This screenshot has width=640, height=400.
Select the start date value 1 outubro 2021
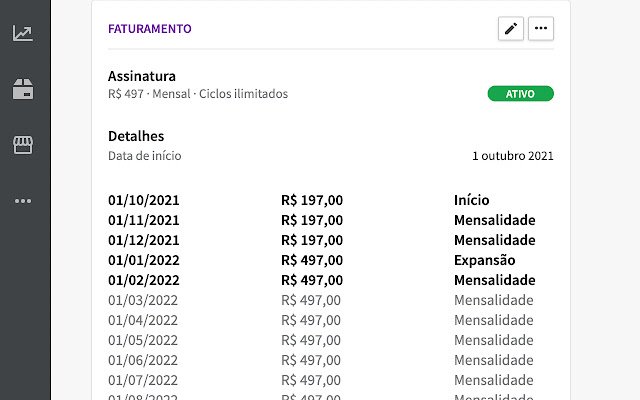pos(513,156)
